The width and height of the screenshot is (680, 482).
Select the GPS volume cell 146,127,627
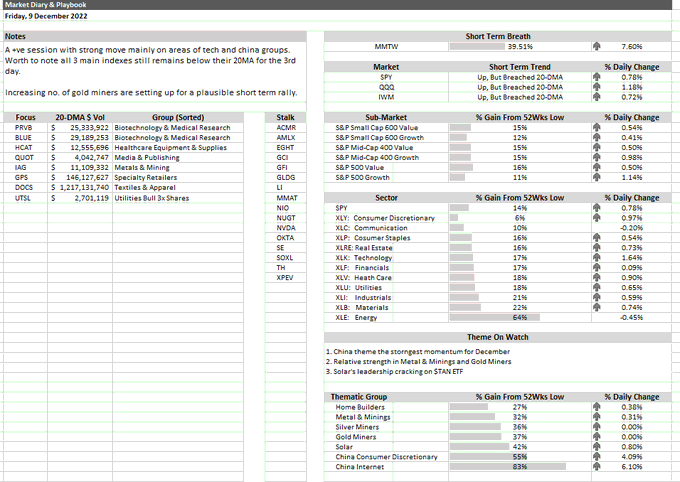(80, 177)
